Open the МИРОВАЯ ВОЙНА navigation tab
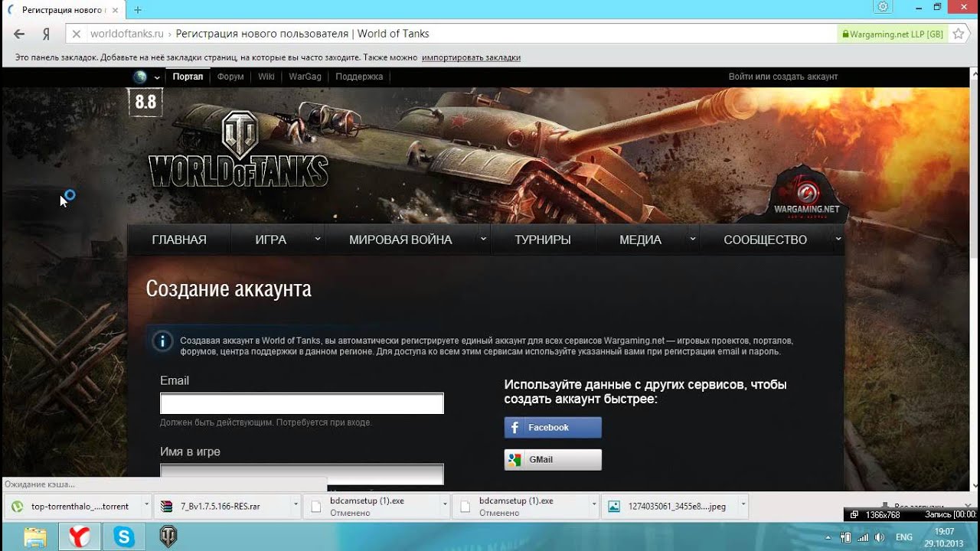Screen dimensions: 980x551 pyautogui.click(x=400, y=240)
